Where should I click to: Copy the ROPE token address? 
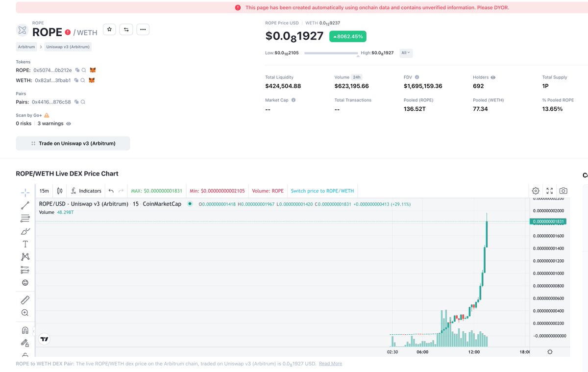[77, 70]
